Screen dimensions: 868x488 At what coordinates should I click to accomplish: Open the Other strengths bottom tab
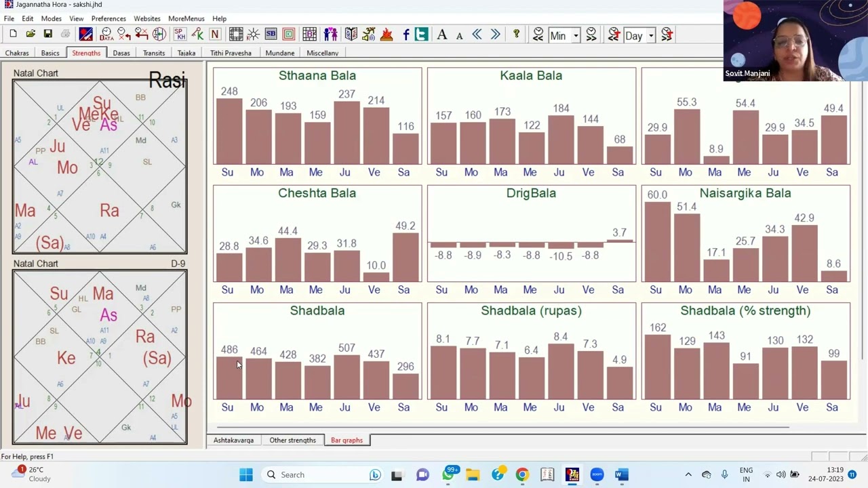coord(292,441)
